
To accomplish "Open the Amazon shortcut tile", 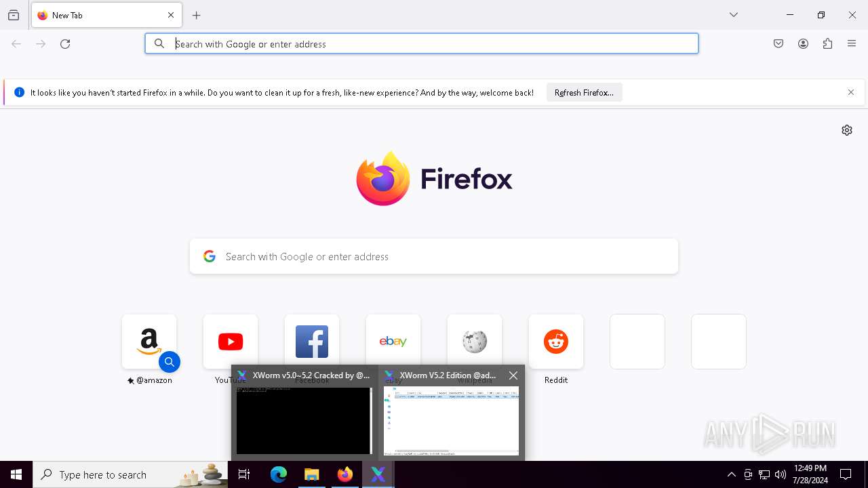I will pyautogui.click(x=149, y=342).
